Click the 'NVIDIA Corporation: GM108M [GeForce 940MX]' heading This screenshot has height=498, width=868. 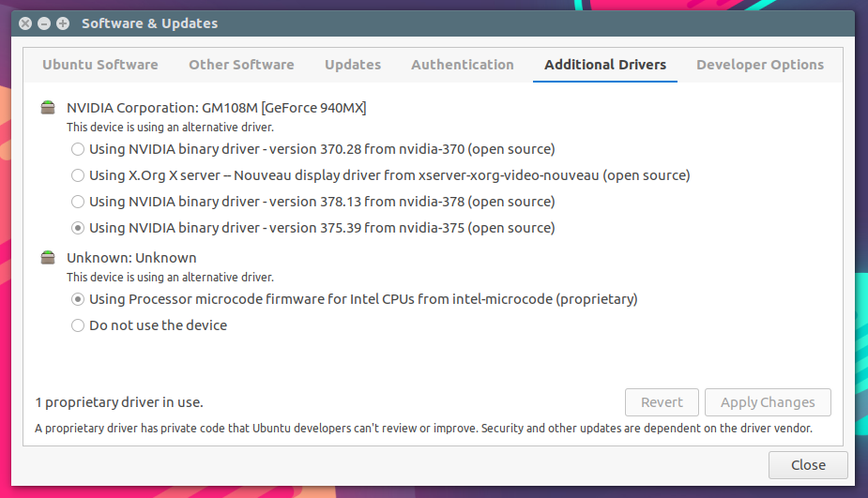pyautogui.click(x=217, y=108)
